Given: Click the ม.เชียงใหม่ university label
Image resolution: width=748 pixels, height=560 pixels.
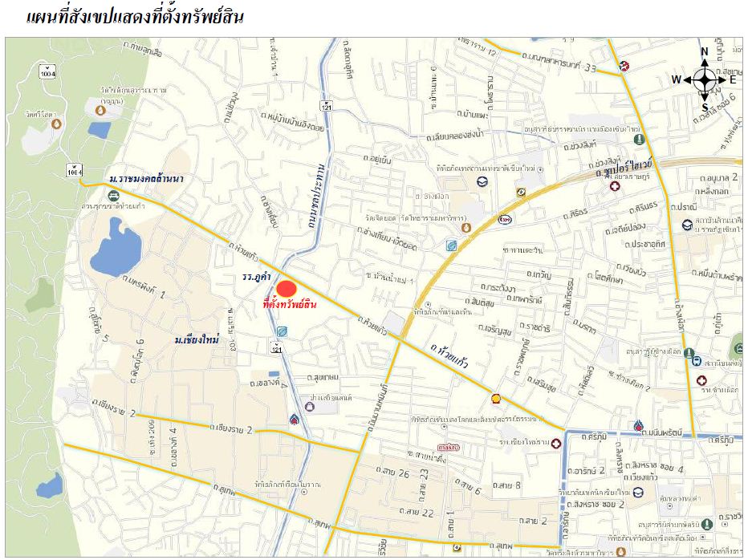Looking at the screenshot, I should [197, 340].
